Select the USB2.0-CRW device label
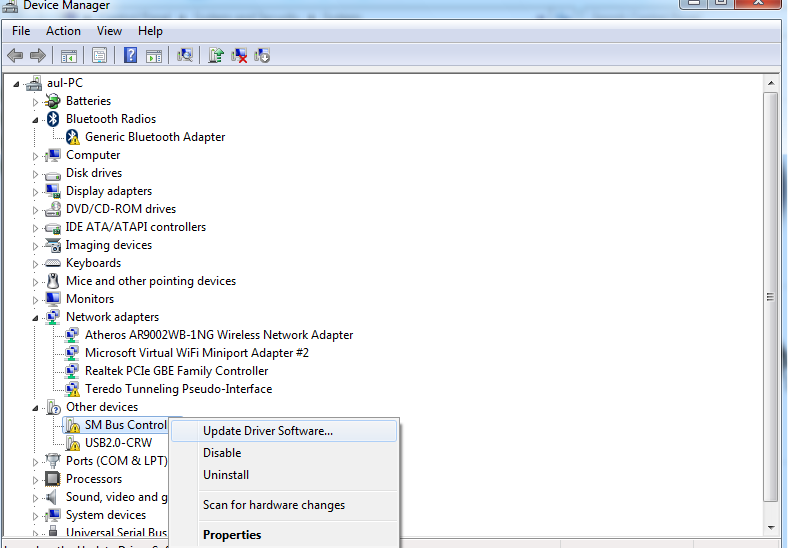 coord(119,443)
